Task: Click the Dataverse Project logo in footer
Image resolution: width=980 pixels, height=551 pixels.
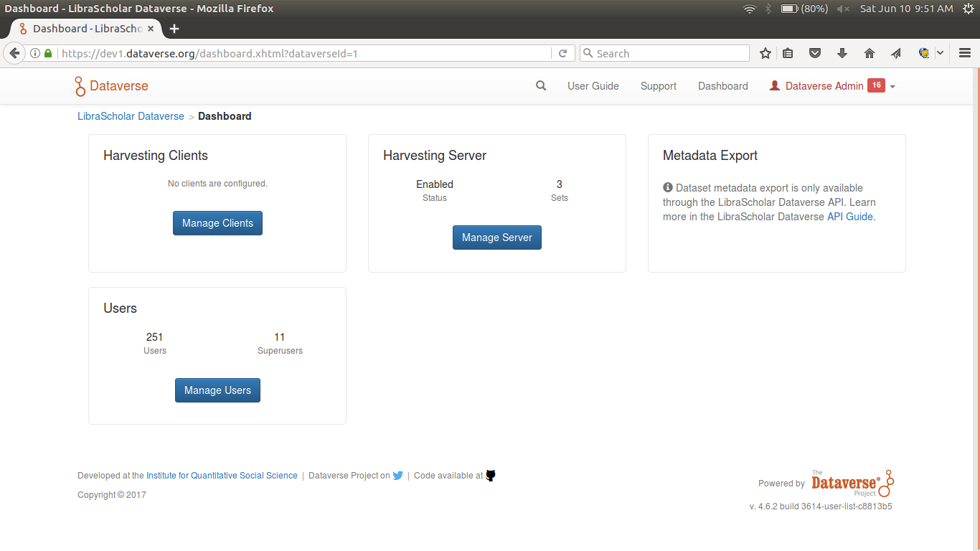Action: coord(853,483)
